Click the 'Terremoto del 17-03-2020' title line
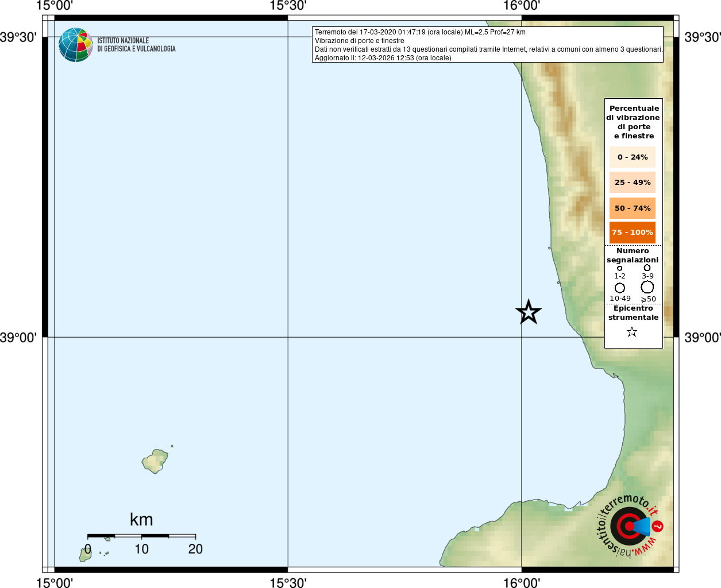The height and width of the screenshot is (588, 721). 420,32
